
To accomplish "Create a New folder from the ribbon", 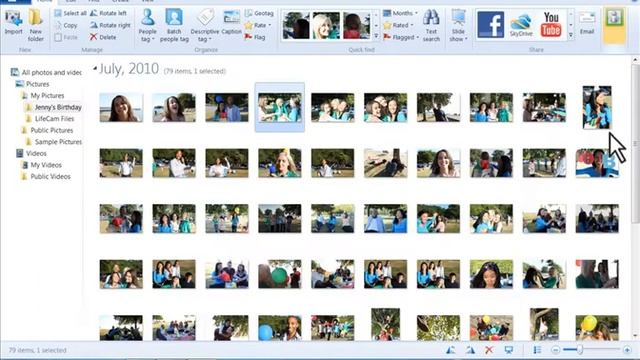I will pos(36,25).
